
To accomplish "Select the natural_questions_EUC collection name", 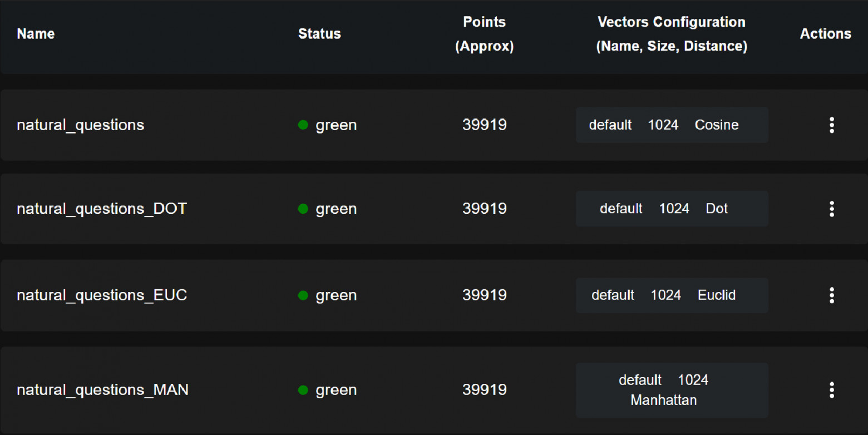I will pos(102,295).
